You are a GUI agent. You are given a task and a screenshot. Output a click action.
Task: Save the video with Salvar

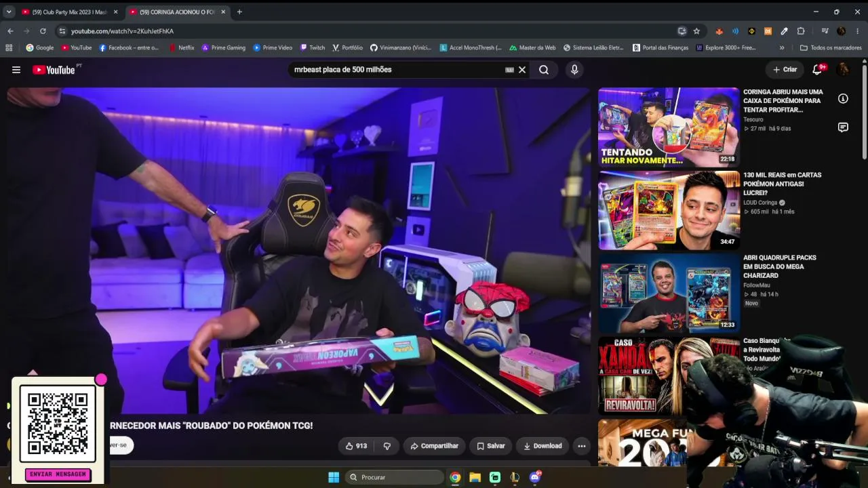(491, 446)
